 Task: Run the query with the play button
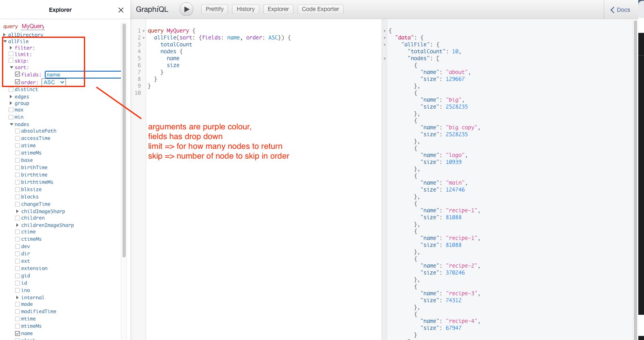tap(186, 9)
